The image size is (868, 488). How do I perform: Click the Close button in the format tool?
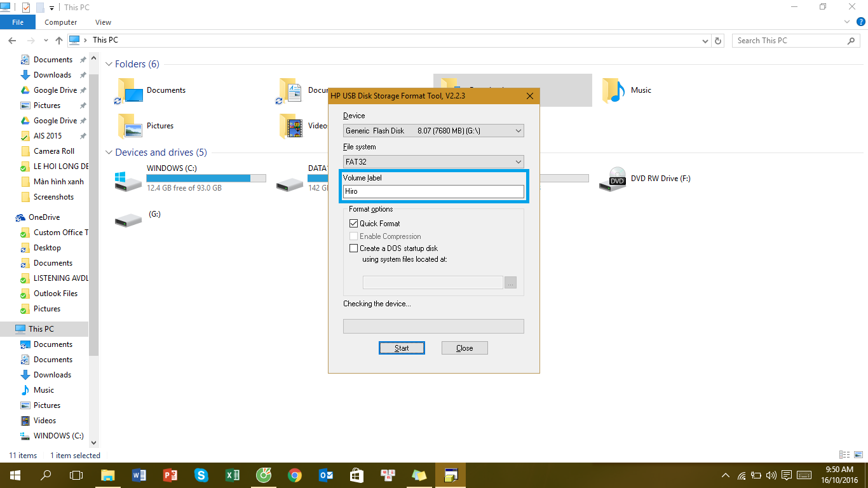pyautogui.click(x=465, y=348)
